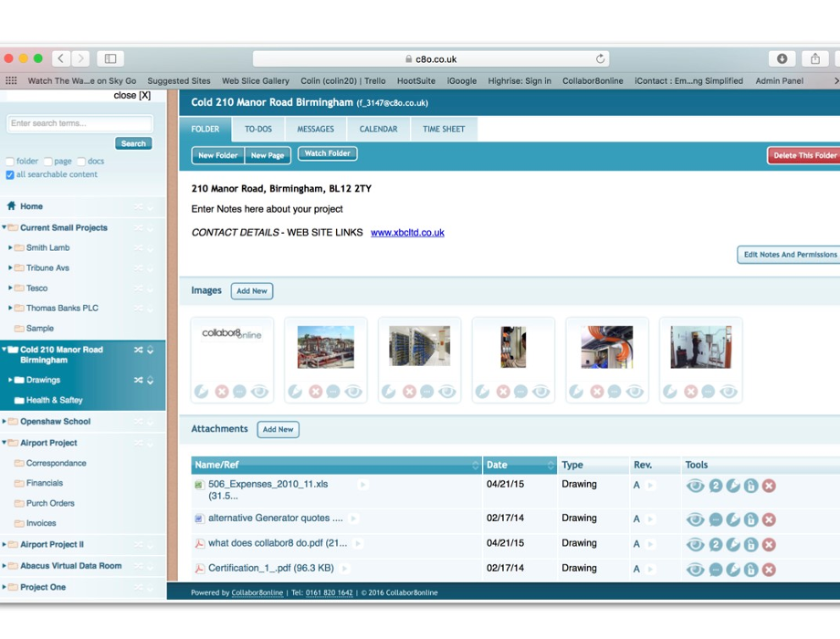View what does collabor8 do.pdf via eye icon
Screen dimensions: 840x639
point(696,545)
